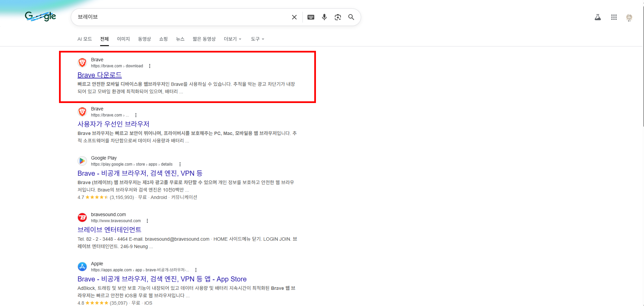
Task: Switch to 이미지 tab
Action: pyautogui.click(x=123, y=39)
